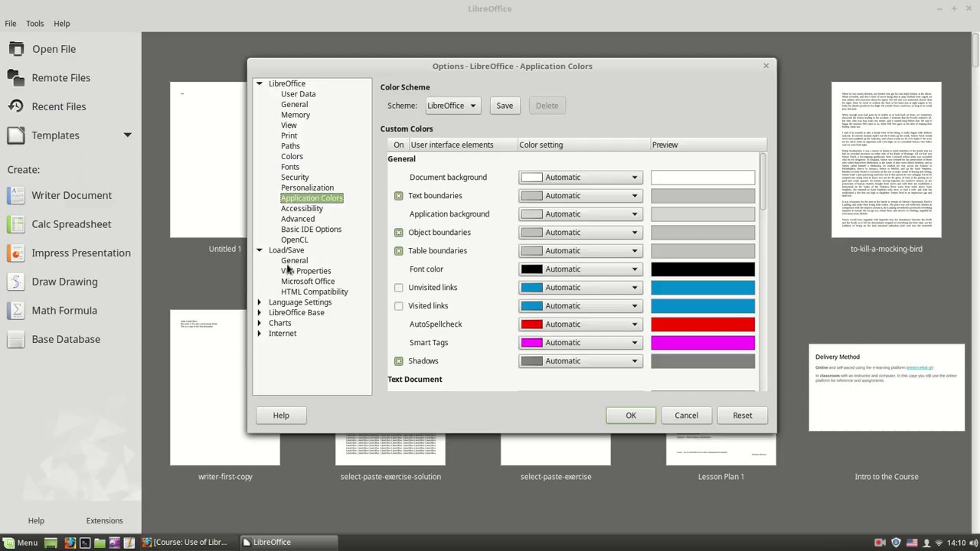Click the Remote Files icon
This screenshot has width=980, height=551.
pyautogui.click(x=16, y=77)
